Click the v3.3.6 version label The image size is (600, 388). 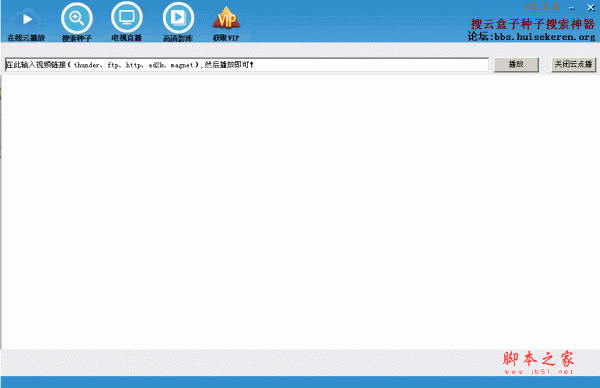coord(541,7)
